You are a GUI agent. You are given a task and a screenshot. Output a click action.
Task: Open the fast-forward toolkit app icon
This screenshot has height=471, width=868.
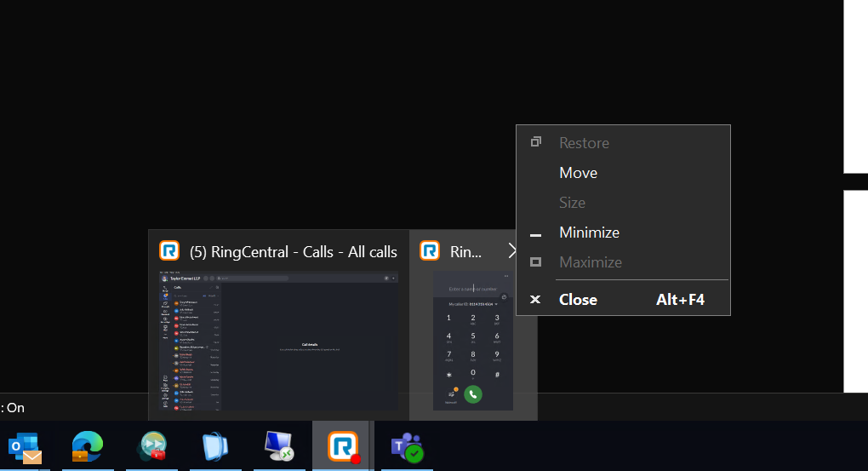click(x=151, y=446)
